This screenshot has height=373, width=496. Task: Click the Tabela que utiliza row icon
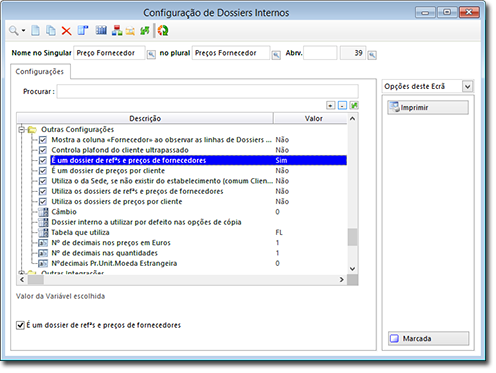click(43, 233)
